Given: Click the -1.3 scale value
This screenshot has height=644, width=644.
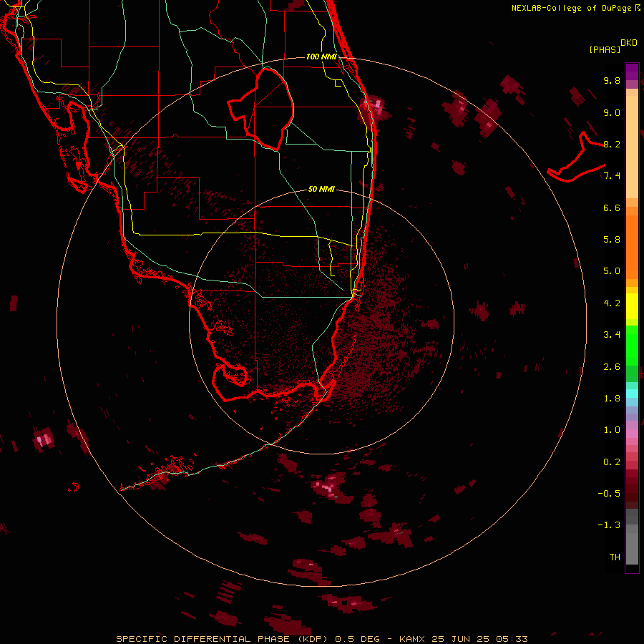Looking at the screenshot, I should [x=609, y=525].
